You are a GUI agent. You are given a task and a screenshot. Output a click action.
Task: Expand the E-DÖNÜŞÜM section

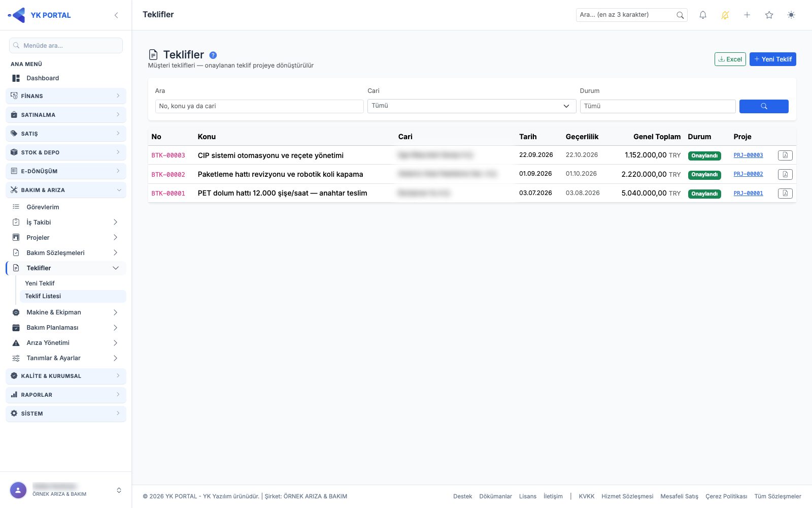coord(66,171)
